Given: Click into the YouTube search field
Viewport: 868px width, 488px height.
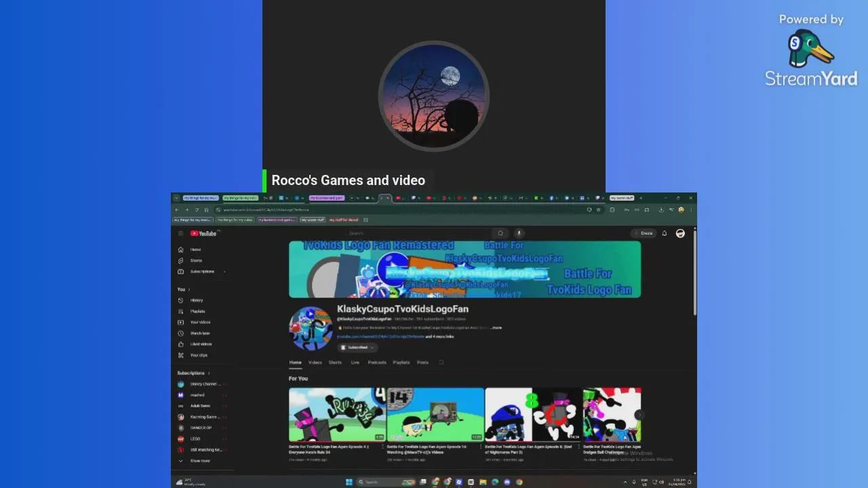Looking at the screenshot, I should (x=419, y=233).
